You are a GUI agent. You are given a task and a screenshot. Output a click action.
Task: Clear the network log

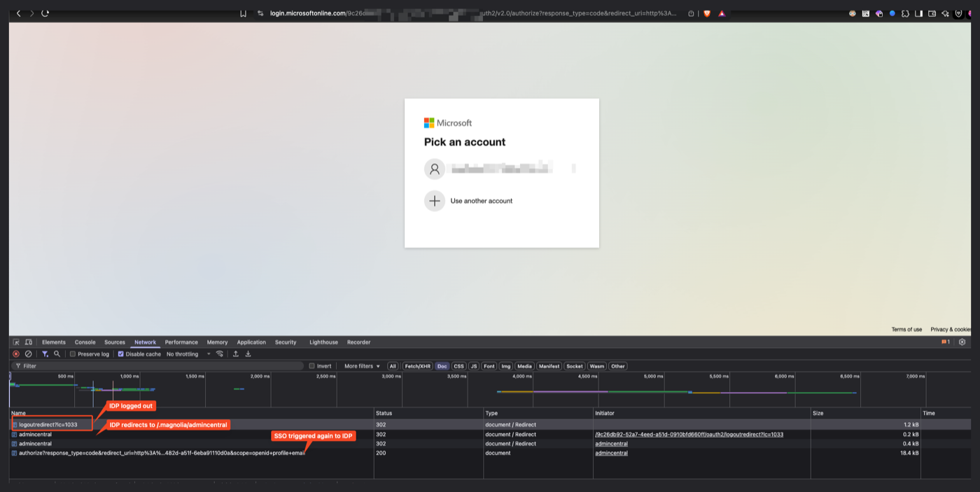(28, 354)
